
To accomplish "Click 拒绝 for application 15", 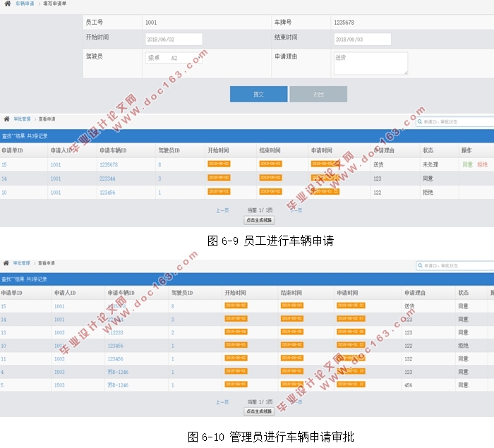I will click(x=482, y=164).
